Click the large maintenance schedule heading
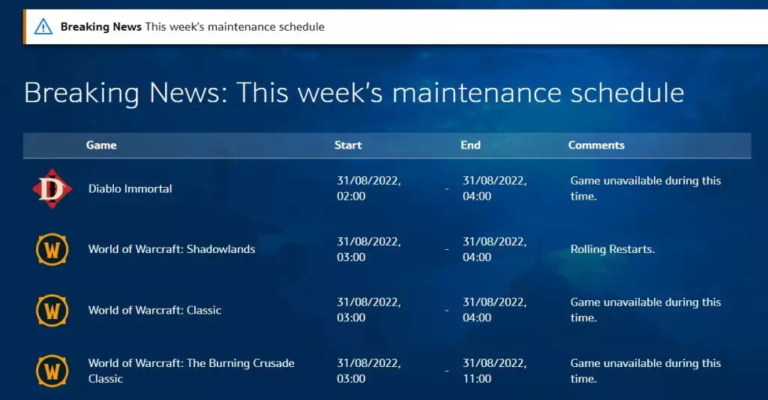The width and height of the screenshot is (768, 400). pyautogui.click(x=354, y=93)
